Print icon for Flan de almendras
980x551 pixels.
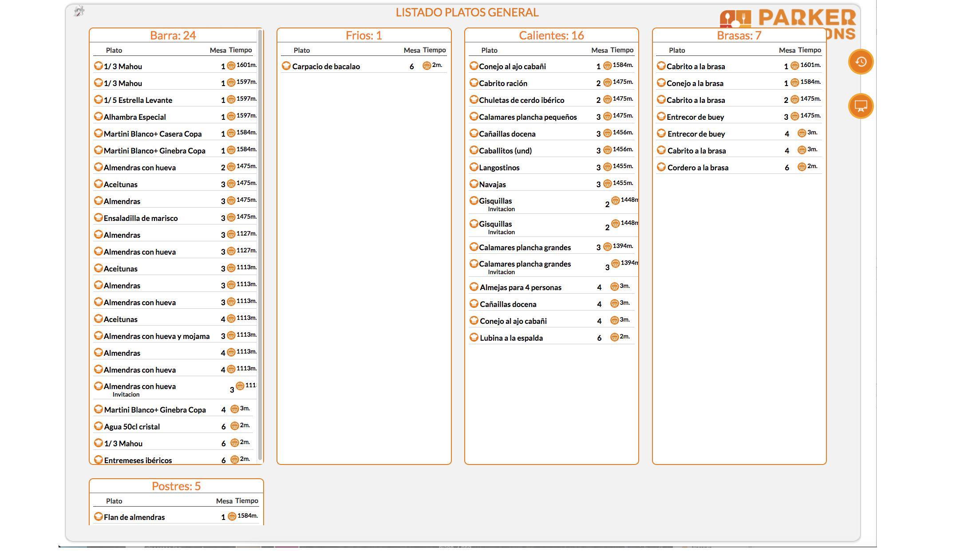click(232, 516)
